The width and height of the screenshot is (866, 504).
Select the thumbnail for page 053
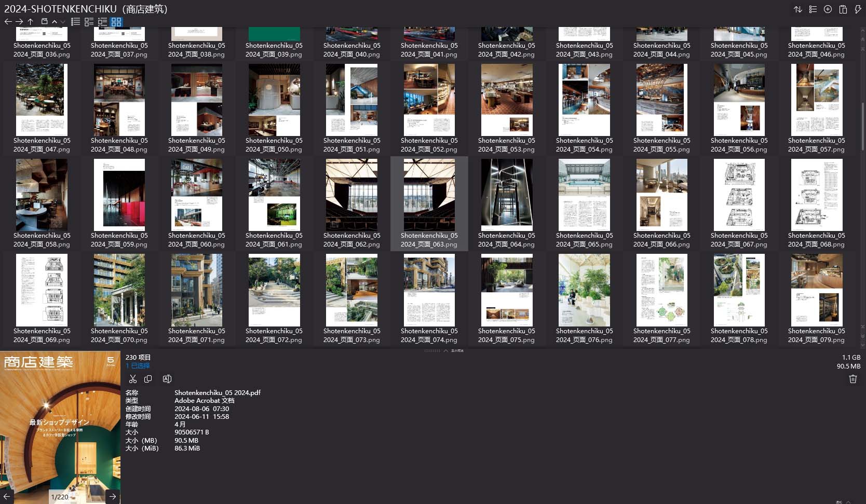tap(507, 100)
